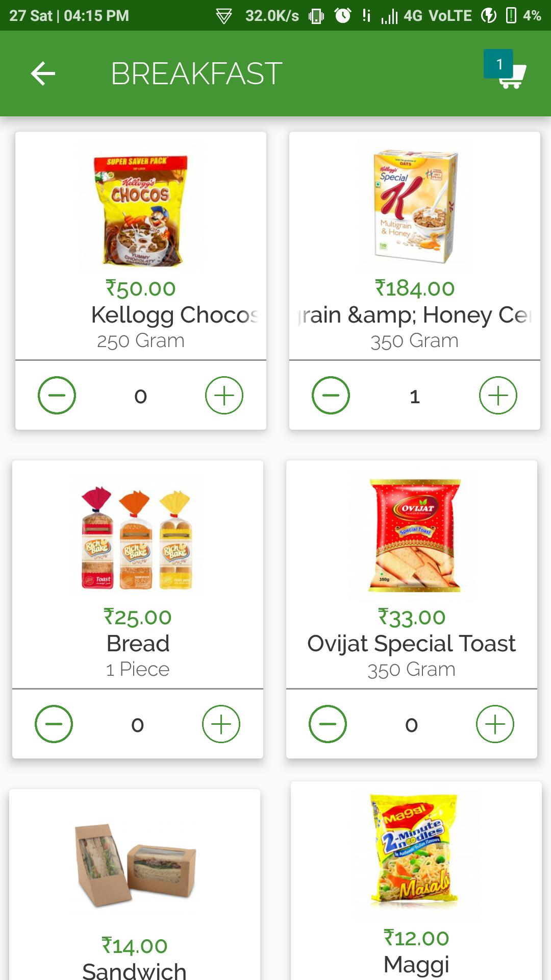The height and width of the screenshot is (980, 551).
Task: Increase Kellogg Chocos quantity
Action: [x=224, y=396]
